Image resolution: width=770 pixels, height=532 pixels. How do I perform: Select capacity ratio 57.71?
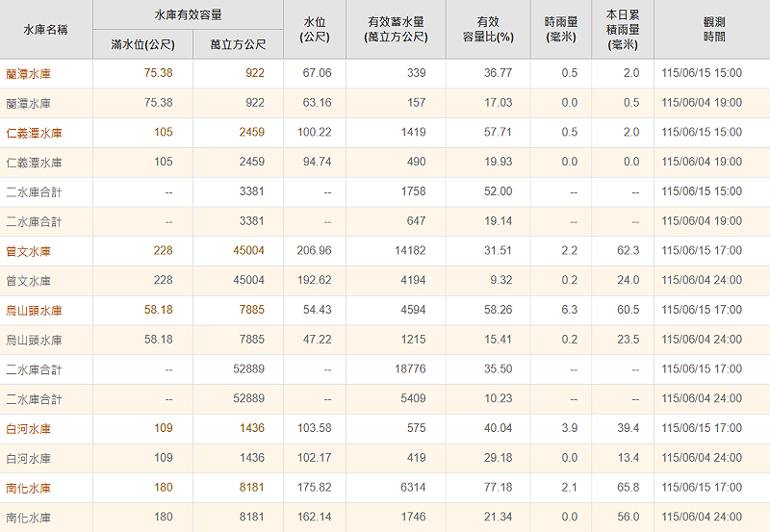tap(498, 132)
